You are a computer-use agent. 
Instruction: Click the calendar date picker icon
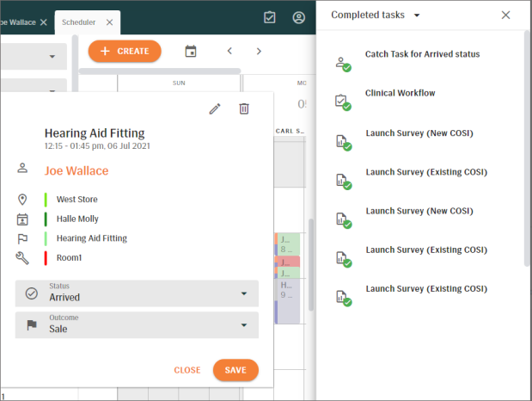(x=191, y=52)
